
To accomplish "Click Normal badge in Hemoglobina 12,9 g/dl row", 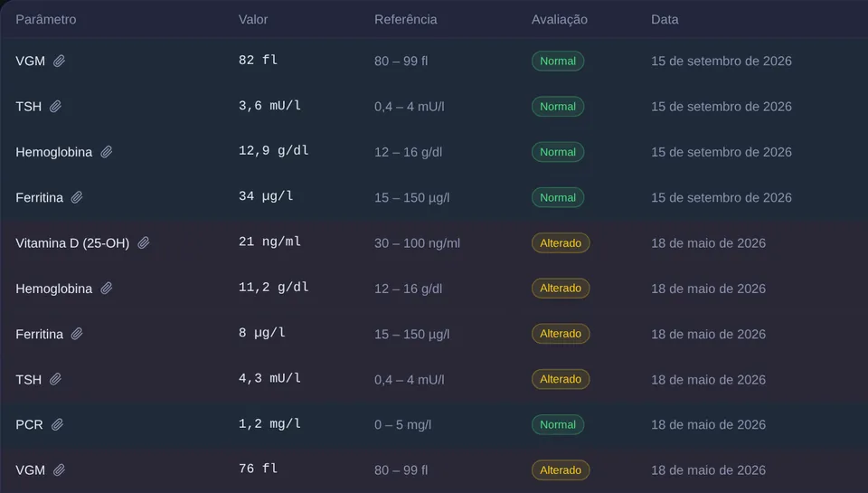I will point(558,152).
